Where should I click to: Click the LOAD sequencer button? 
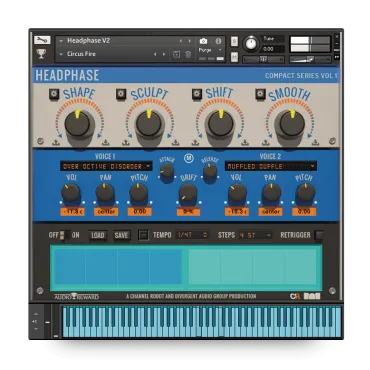coord(98,235)
